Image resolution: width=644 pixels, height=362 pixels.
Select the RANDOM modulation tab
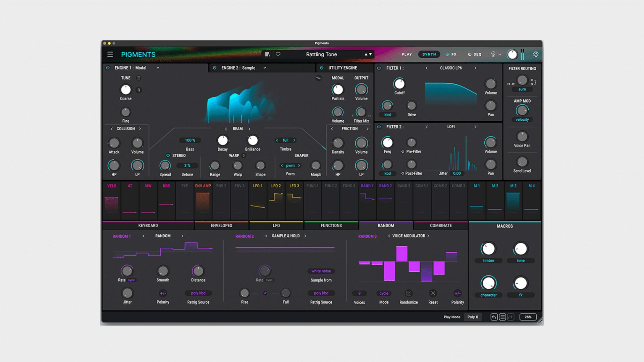tap(386, 226)
